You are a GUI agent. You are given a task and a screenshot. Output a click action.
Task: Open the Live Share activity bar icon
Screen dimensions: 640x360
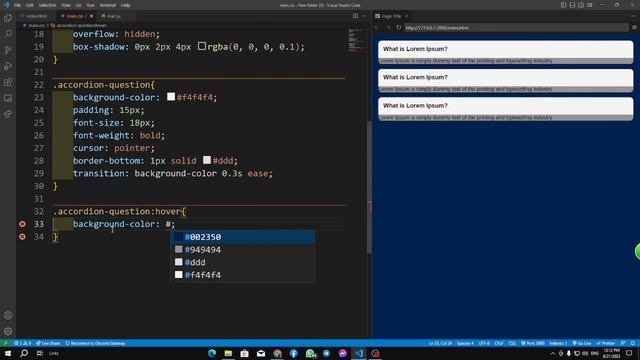(x=8, y=114)
